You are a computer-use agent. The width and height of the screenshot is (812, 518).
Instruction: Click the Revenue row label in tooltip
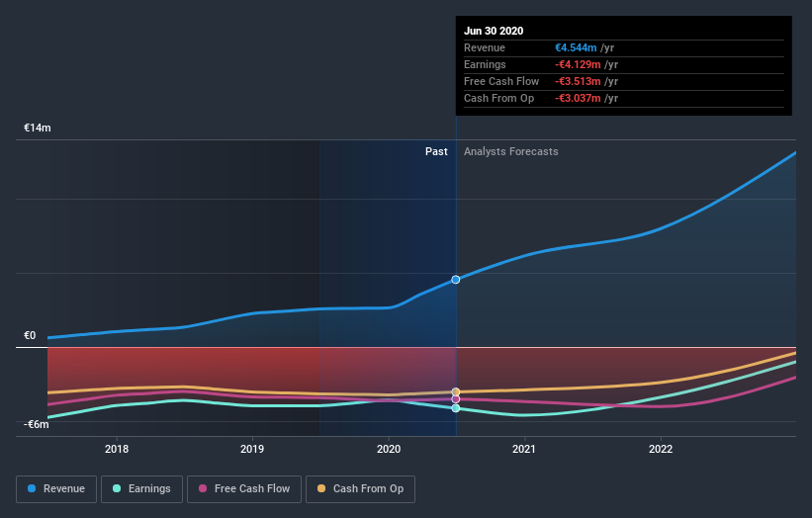pos(485,47)
